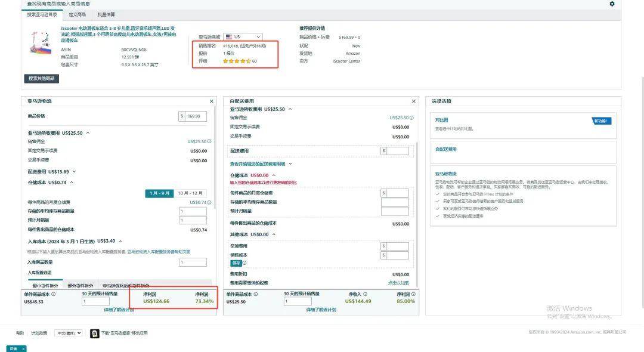The height and width of the screenshot is (352, 644).
Task: Click info icon beside FBA 销售佣金 US$25.50
Action: [209, 141]
